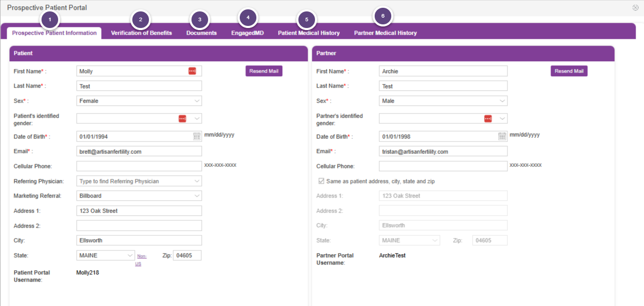Image resolution: width=644 pixels, height=306 pixels.
Task: Click the Patient panel header
Action: pyautogui.click(x=159, y=53)
